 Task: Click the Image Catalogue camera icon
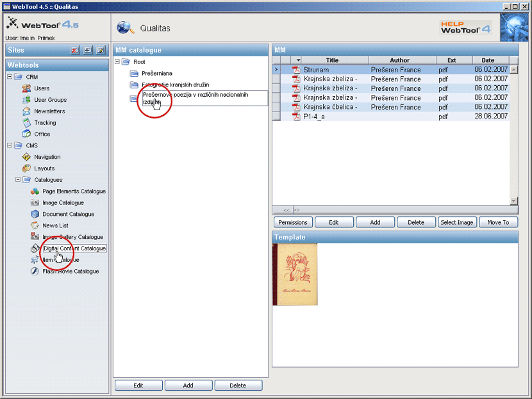pyautogui.click(x=35, y=203)
